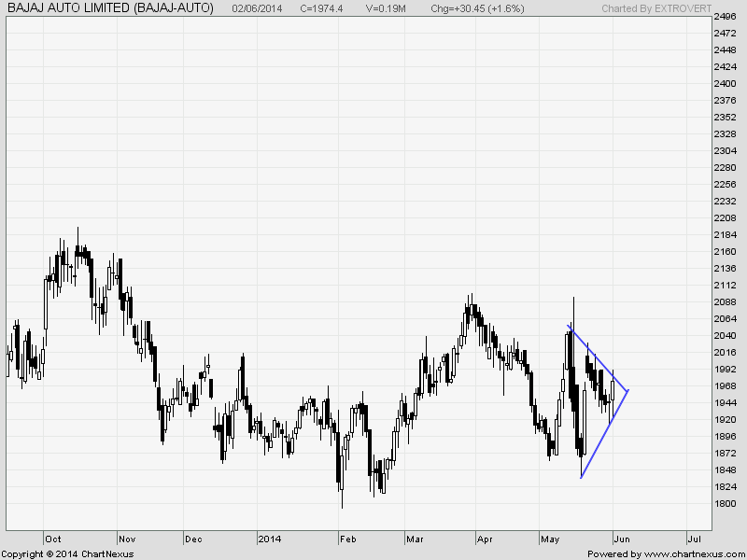Click the 2496 price level on axis
Viewport: 747px width, 560px height.
click(x=724, y=17)
